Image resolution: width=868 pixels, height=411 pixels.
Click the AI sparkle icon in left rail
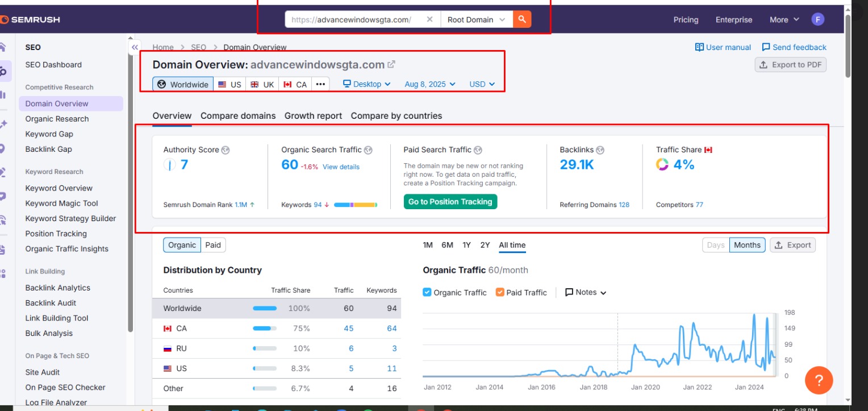click(x=3, y=124)
